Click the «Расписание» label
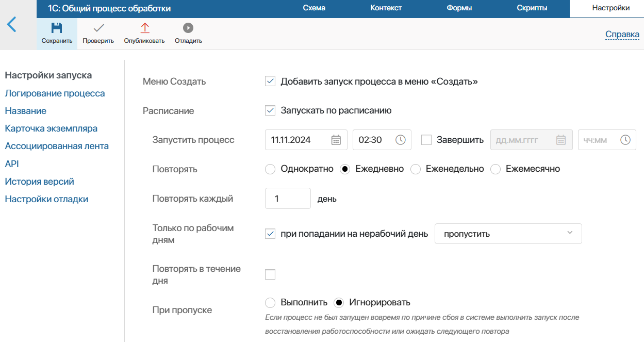The image size is (644, 342). pyautogui.click(x=168, y=111)
